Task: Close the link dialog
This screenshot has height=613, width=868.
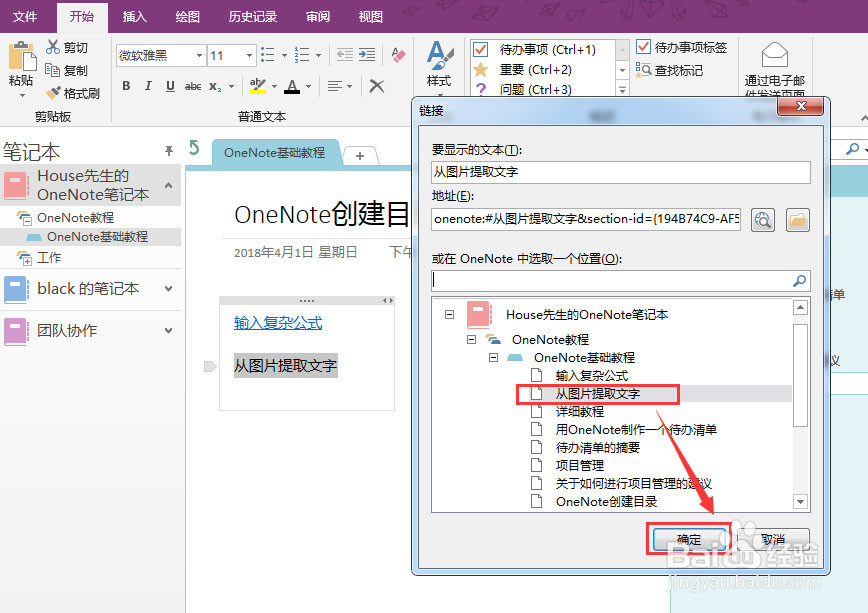Action: [800, 106]
